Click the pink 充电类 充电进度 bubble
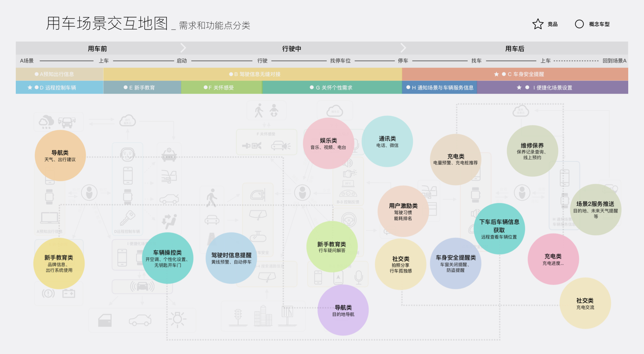The image size is (644, 354). [553, 259]
